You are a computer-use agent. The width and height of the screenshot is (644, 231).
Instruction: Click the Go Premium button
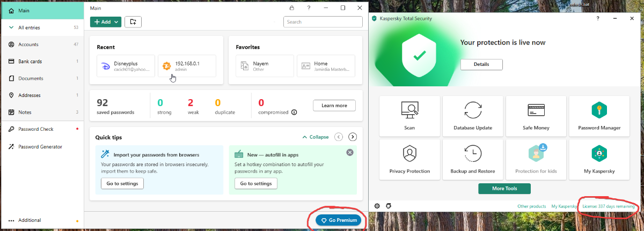point(338,220)
